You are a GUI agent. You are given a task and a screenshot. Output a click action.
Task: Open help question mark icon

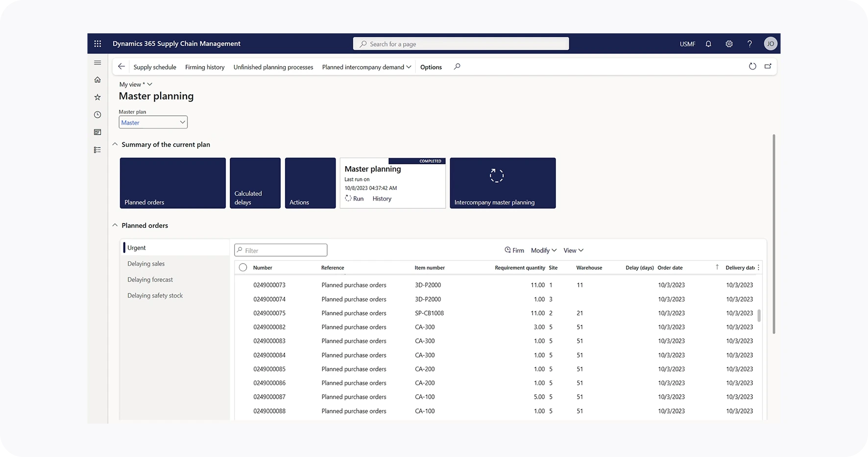[x=749, y=44]
